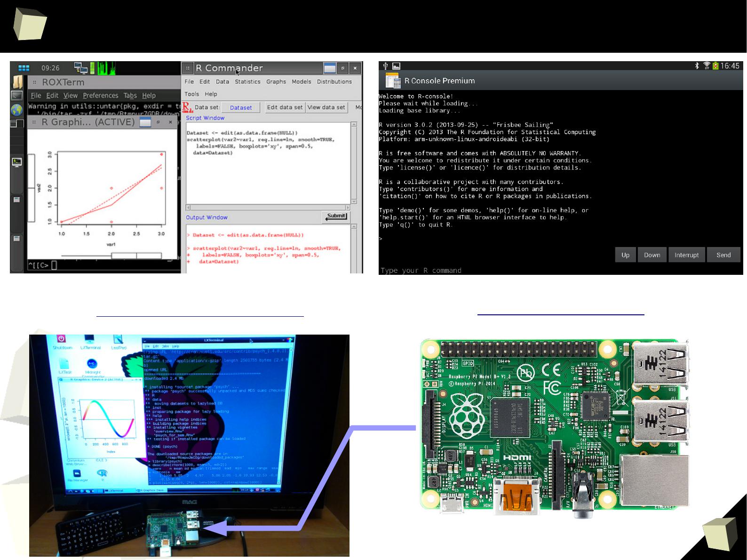Open View menu in ROXTerm
This screenshot has height=560, width=747.
[70, 96]
